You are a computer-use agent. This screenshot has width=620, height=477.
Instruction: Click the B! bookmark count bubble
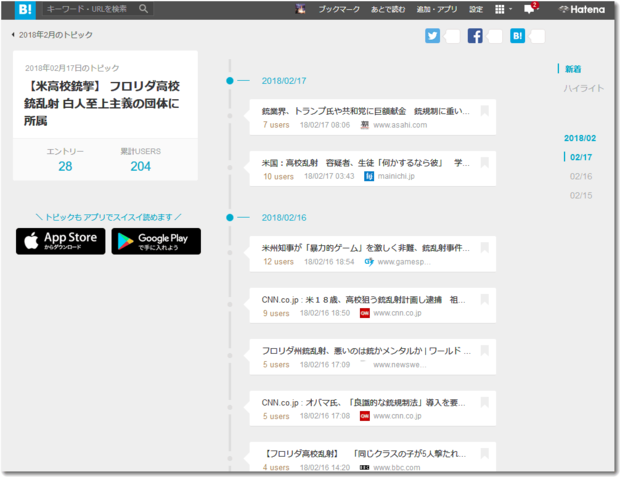click(x=537, y=36)
